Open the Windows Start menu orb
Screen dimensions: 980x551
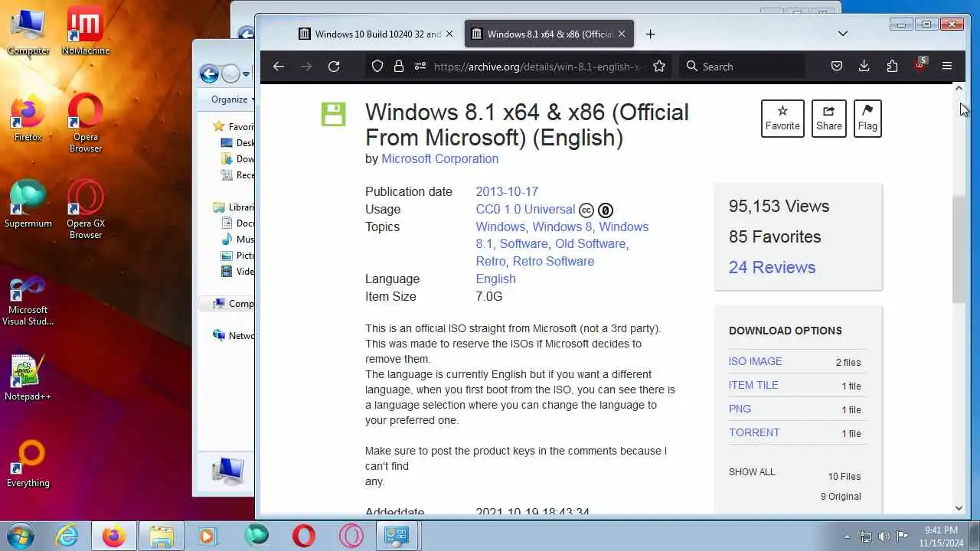(20, 536)
